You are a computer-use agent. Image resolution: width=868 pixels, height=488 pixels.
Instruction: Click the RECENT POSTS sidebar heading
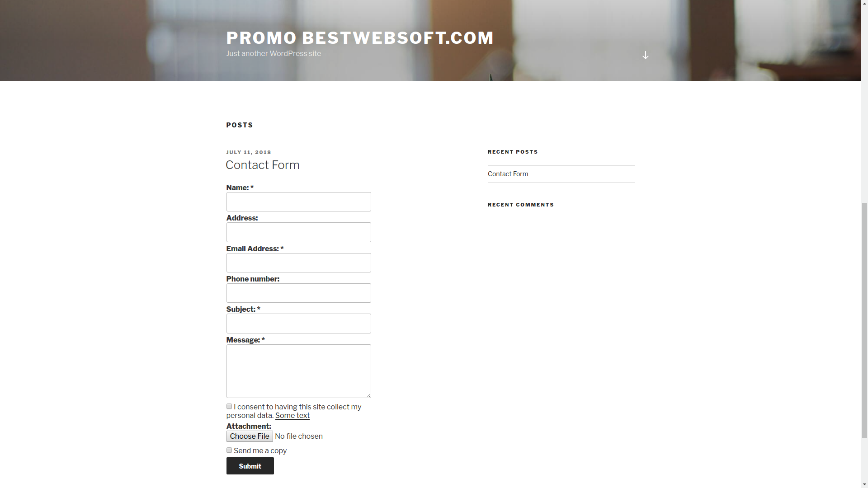coord(513,151)
